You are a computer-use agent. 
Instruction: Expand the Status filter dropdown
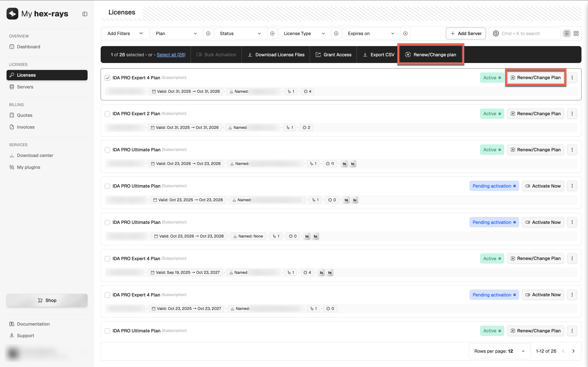(240, 33)
